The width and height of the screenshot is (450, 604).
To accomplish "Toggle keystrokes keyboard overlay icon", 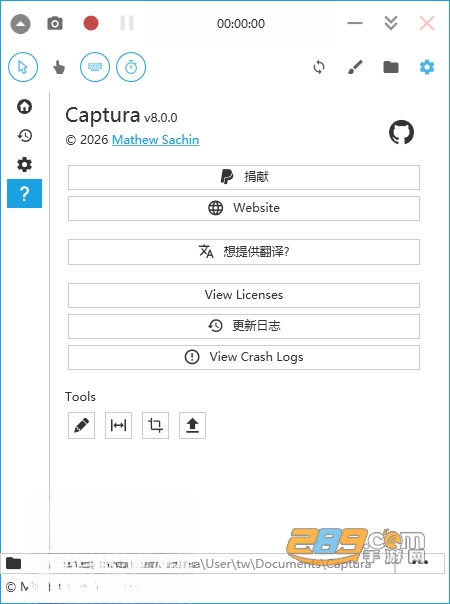I will click(95, 67).
